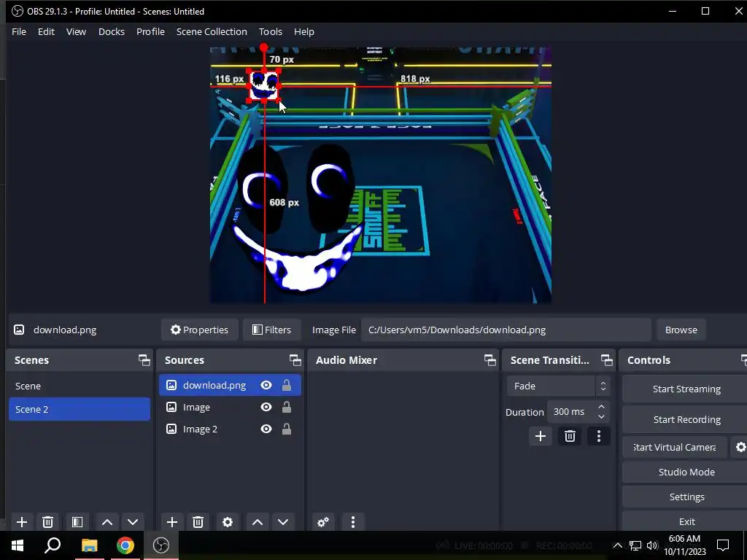Open Filters for download.png

(271, 330)
